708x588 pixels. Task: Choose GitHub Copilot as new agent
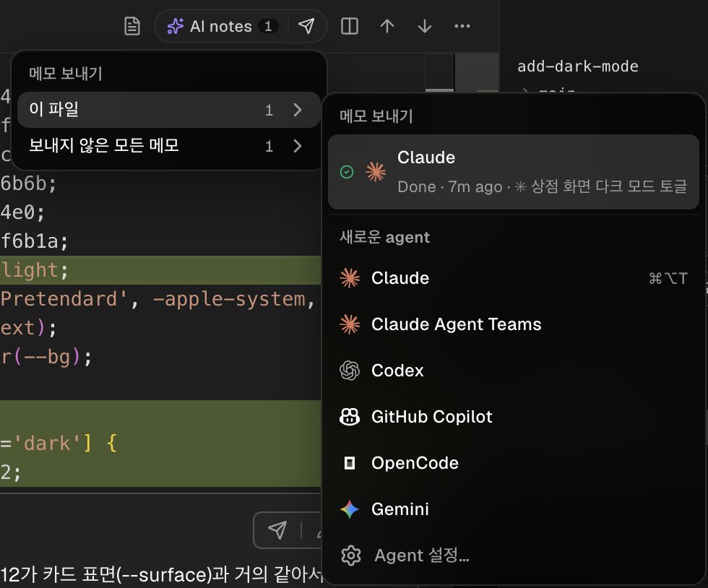coord(514,417)
